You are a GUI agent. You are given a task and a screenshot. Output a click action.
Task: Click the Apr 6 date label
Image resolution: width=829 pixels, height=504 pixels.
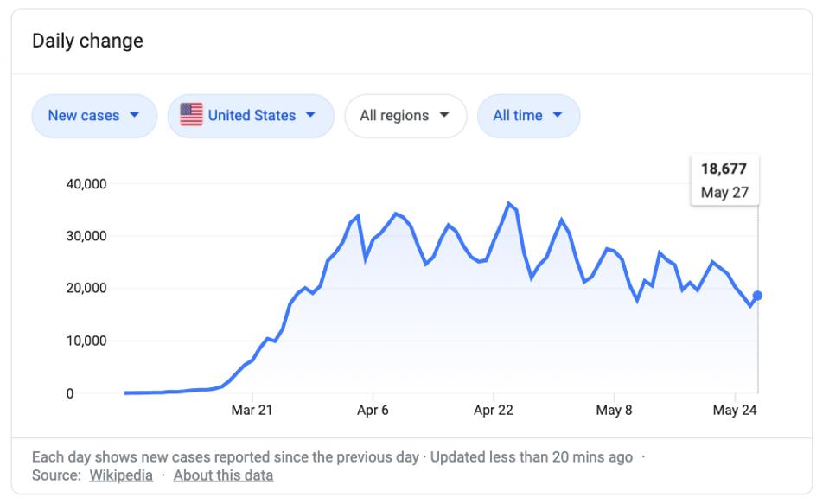(x=373, y=411)
